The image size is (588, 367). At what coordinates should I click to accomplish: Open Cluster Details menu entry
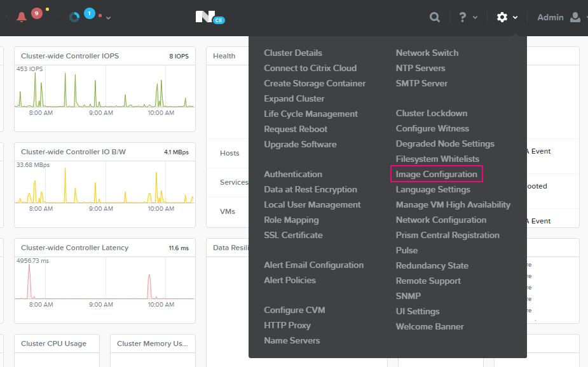293,53
